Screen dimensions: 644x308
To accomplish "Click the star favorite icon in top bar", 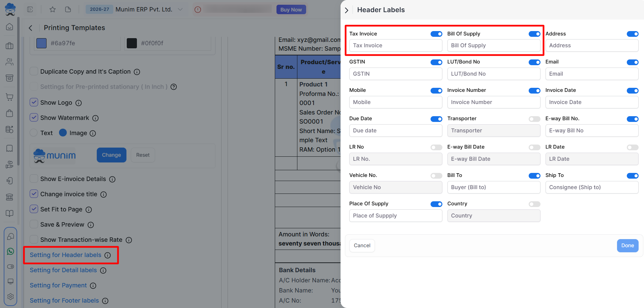I will pyautogui.click(x=53, y=9).
